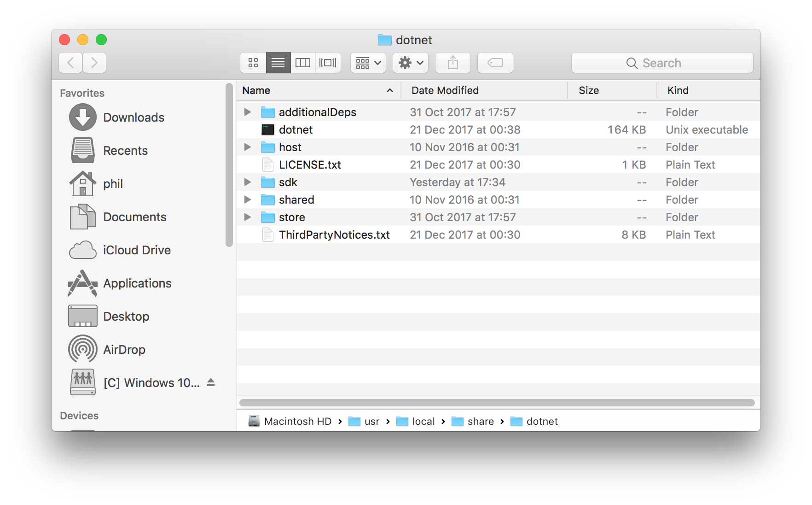Switch to icon view mode
Screen dimensions: 812x505
click(253, 63)
